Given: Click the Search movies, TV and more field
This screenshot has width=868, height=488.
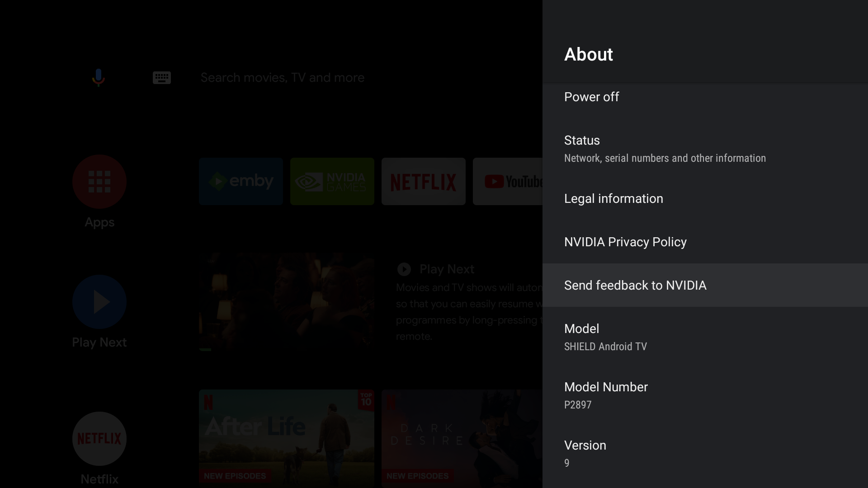Looking at the screenshot, I should [x=282, y=77].
